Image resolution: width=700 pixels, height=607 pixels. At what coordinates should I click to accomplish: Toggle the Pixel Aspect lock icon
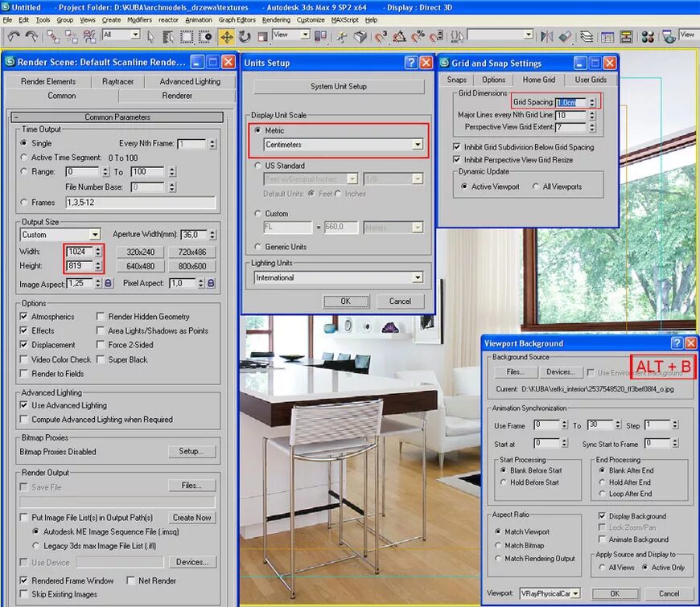pyautogui.click(x=211, y=283)
